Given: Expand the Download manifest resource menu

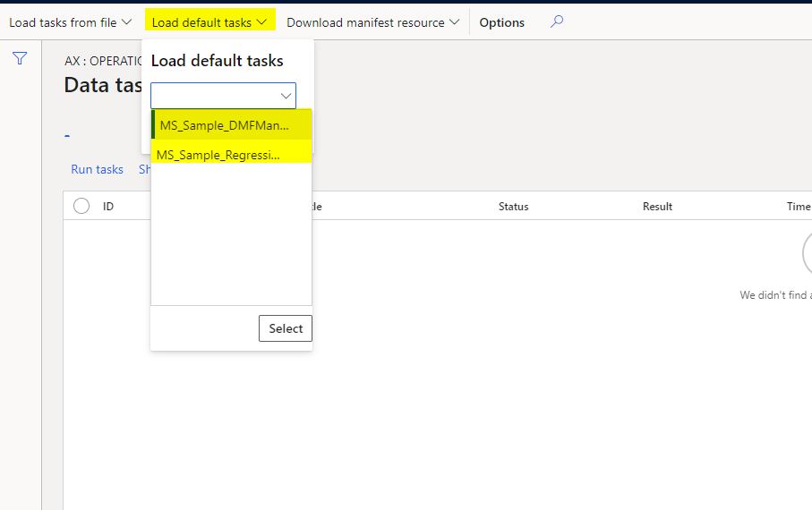Looking at the screenshot, I should (372, 22).
